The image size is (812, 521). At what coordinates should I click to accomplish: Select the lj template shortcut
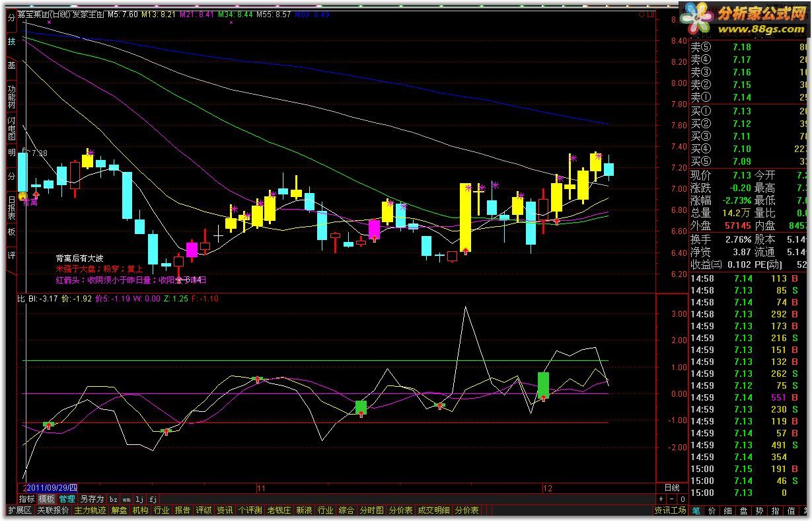[139, 499]
